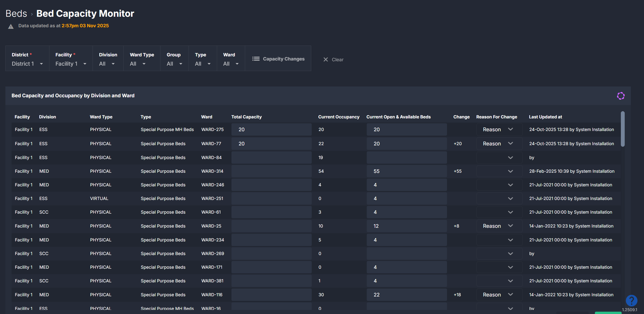
Task: Sort by Total Capacity column header
Action: pos(246,117)
